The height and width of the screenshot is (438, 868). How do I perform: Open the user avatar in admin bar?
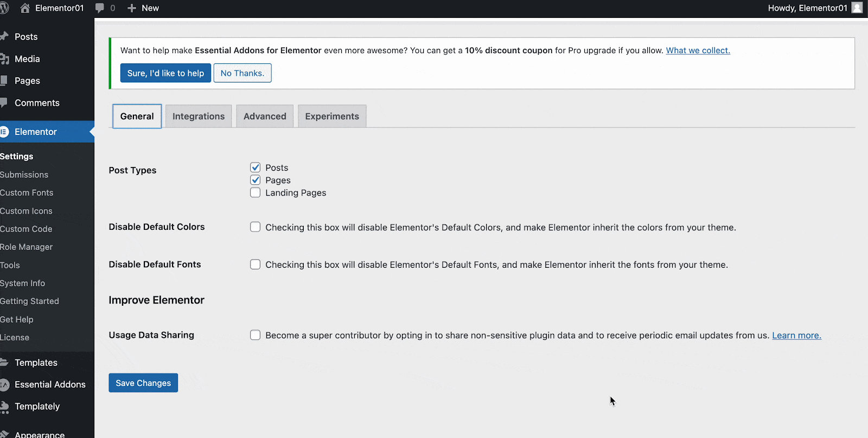857,8
